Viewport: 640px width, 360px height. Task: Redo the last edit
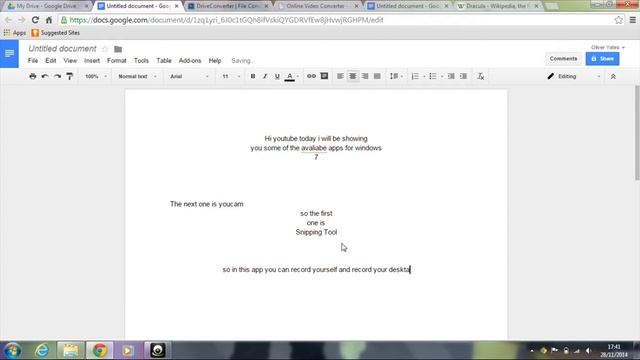[x=58, y=76]
